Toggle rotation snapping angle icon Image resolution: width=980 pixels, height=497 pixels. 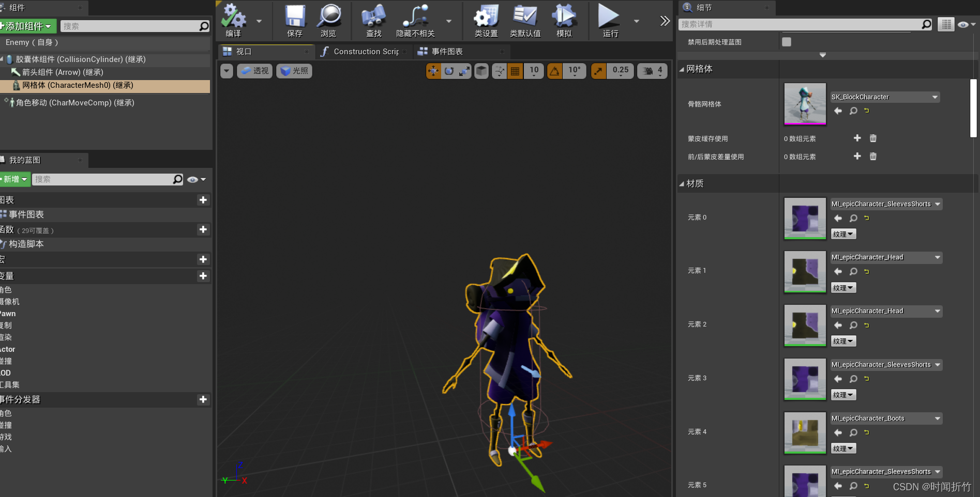tap(554, 71)
